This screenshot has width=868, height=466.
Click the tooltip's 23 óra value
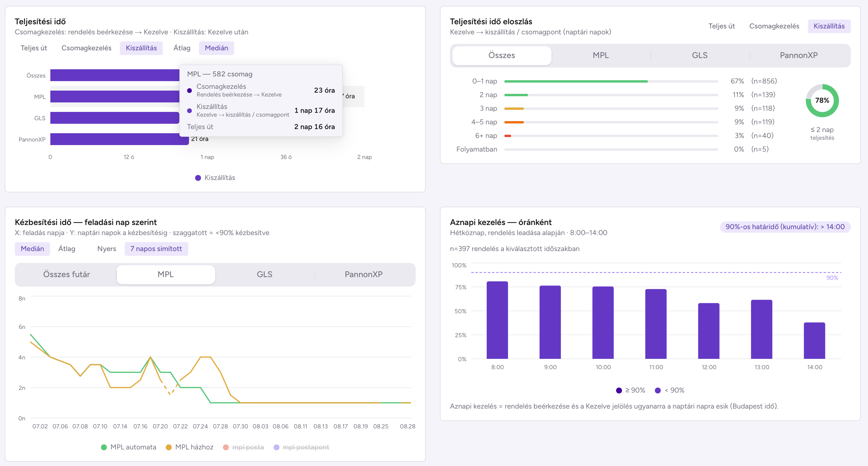(324, 91)
